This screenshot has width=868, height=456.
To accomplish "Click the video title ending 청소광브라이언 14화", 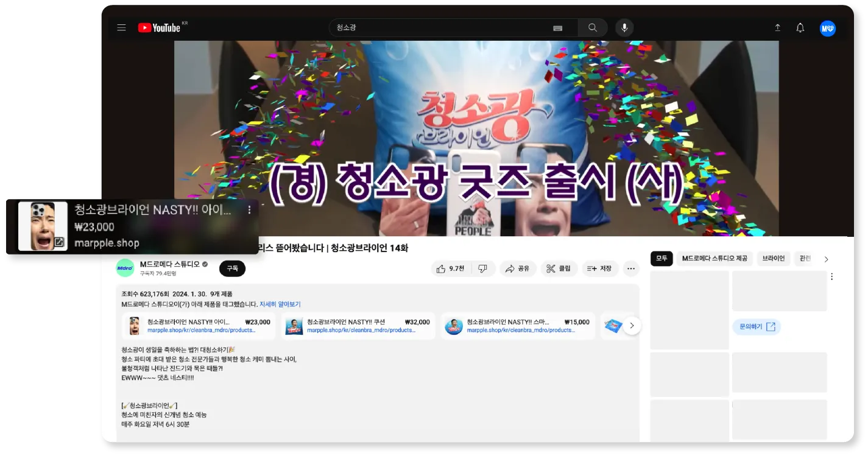I will (334, 248).
